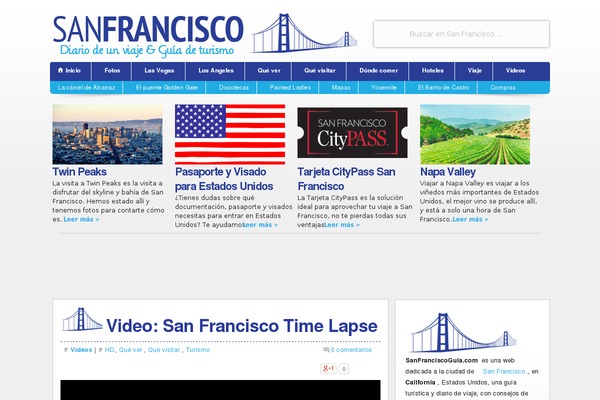Screen dimensions: 600x400
Task: Open the Los Angeles menu item
Action: pyautogui.click(x=215, y=71)
